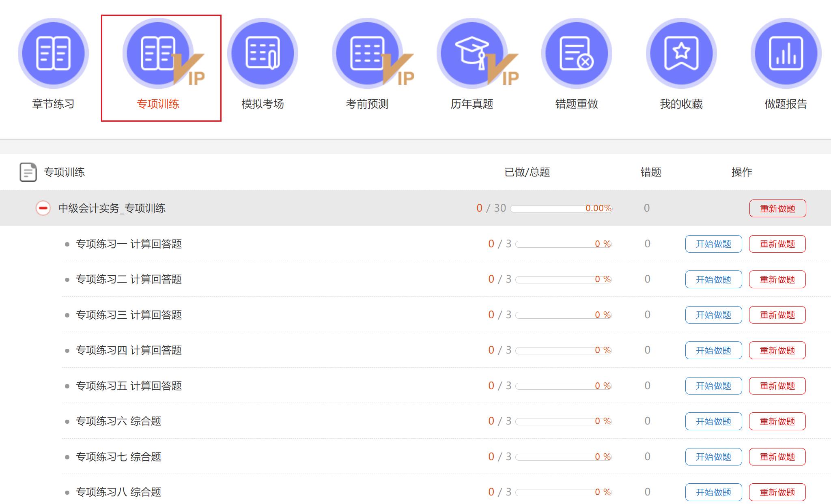The height and width of the screenshot is (504, 831).
Task: Click the 专项训练 red menu label
Action: [159, 105]
